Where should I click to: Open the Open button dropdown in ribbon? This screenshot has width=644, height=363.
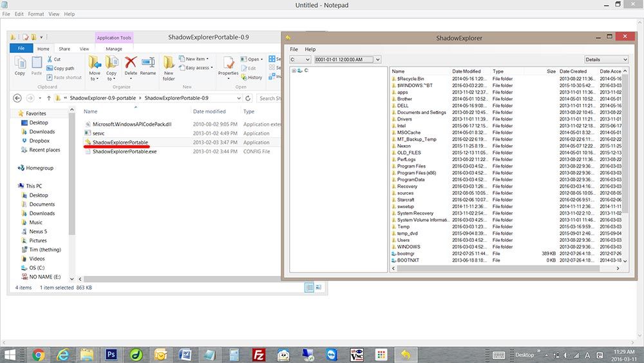pos(261,59)
